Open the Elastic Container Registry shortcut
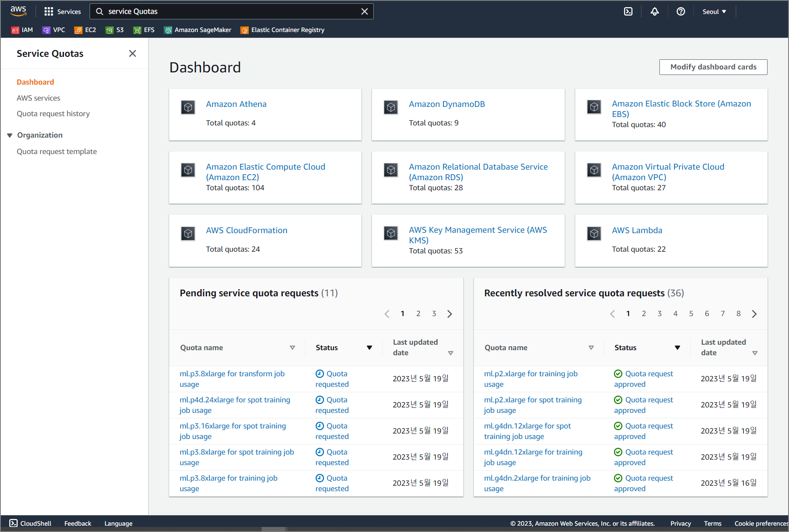Viewport: 789px width, 532px height. coord(283,30)
